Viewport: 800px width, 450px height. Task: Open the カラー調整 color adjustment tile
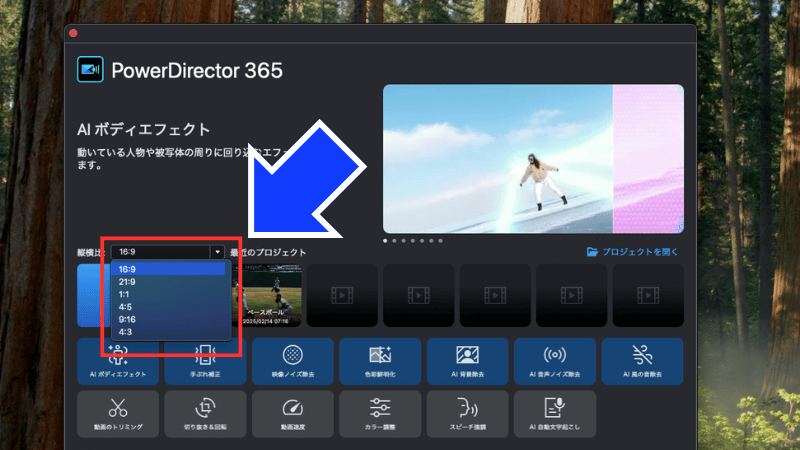[380, 414]
